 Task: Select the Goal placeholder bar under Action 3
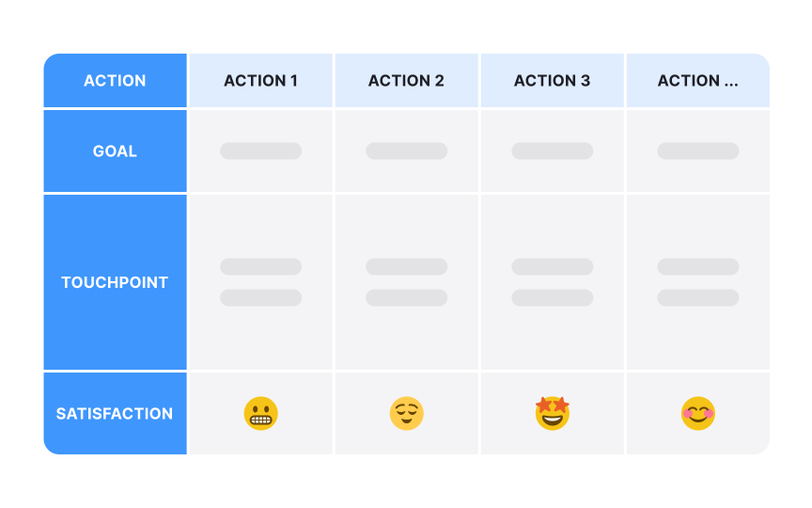[x=553, y=151]
